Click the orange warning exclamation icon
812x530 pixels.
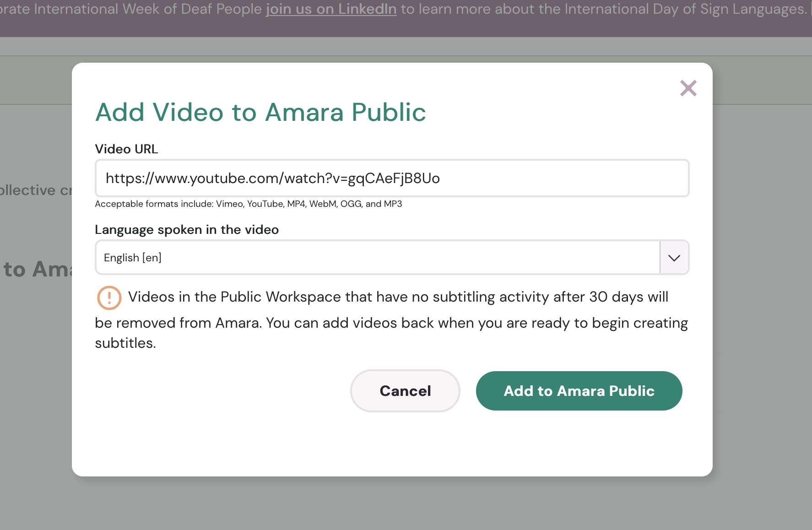[x=109, y=298]
